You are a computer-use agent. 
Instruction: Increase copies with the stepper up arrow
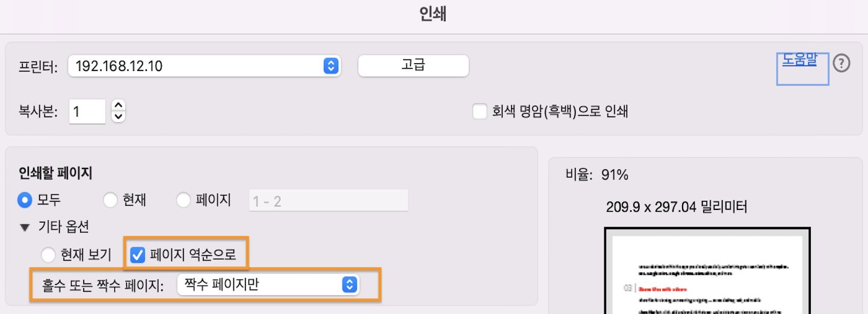[x=119, y=105]
